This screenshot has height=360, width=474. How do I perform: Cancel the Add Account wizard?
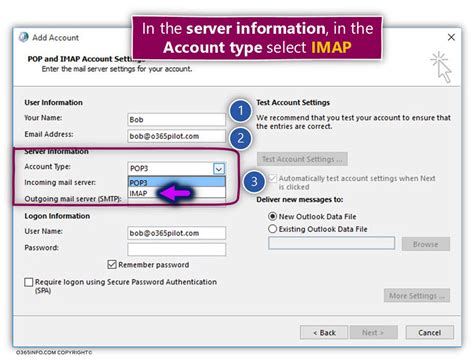pyautogui.click(x=429, y=333)
